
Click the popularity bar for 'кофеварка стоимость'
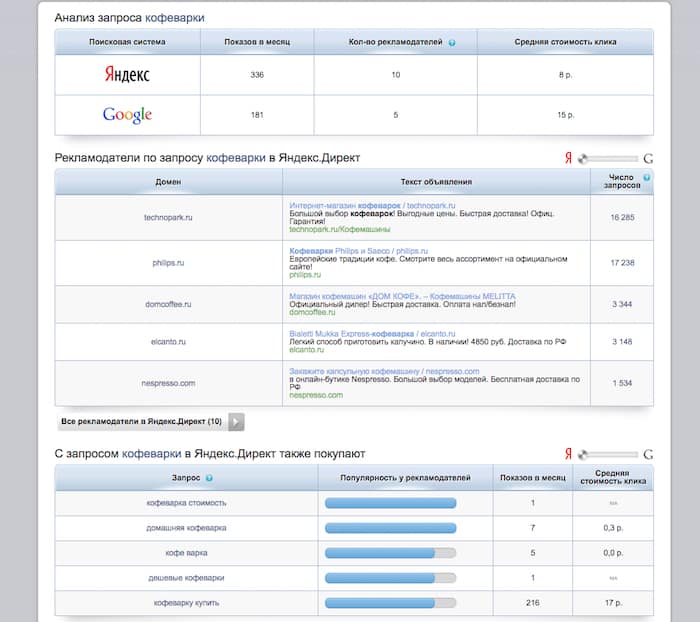point(390,502)
